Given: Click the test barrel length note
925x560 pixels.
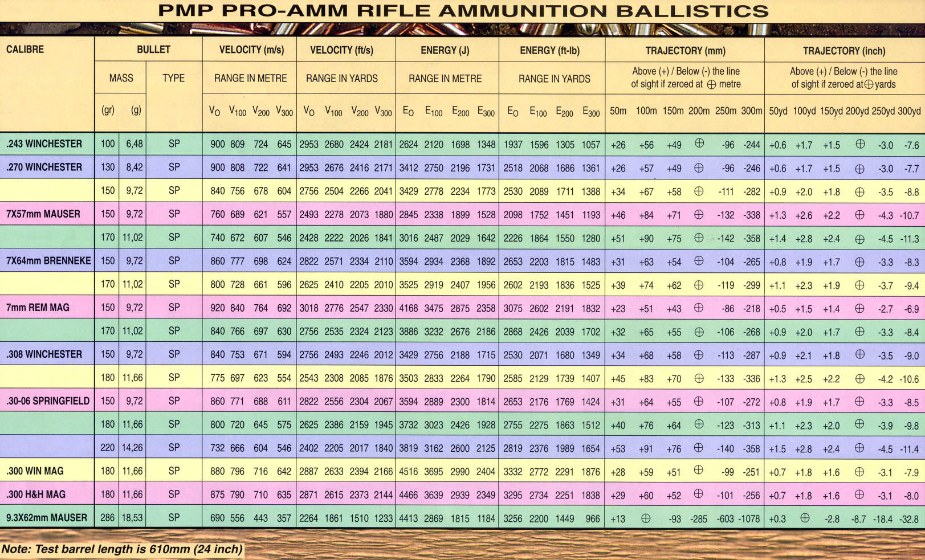Looking at the screenshot, I should point(122,549).
